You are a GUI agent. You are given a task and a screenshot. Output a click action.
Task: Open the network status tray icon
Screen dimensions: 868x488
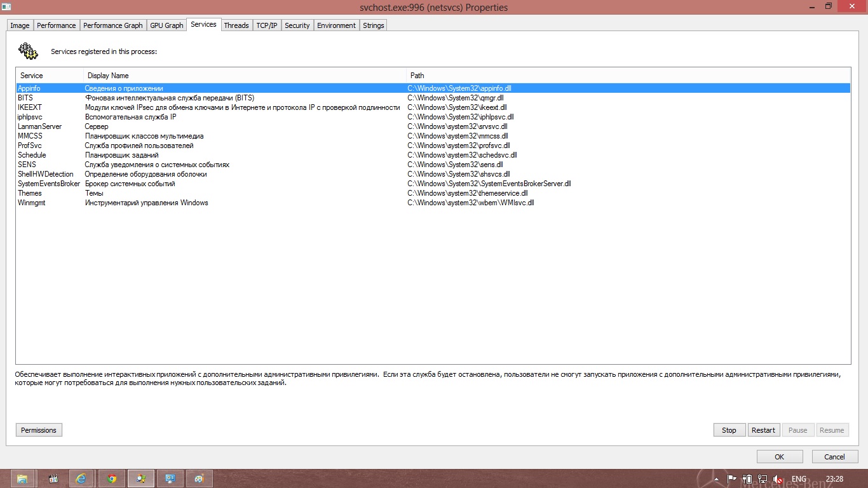tap(763, 479)
